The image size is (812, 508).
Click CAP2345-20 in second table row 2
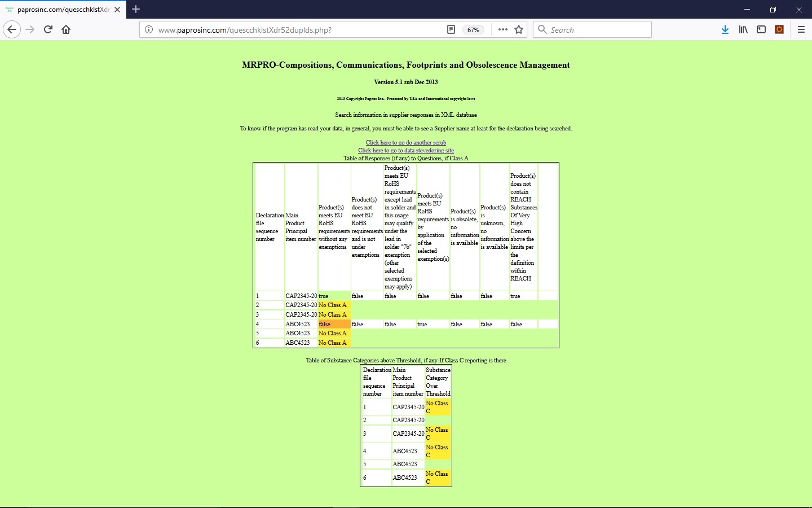(408, 420)
